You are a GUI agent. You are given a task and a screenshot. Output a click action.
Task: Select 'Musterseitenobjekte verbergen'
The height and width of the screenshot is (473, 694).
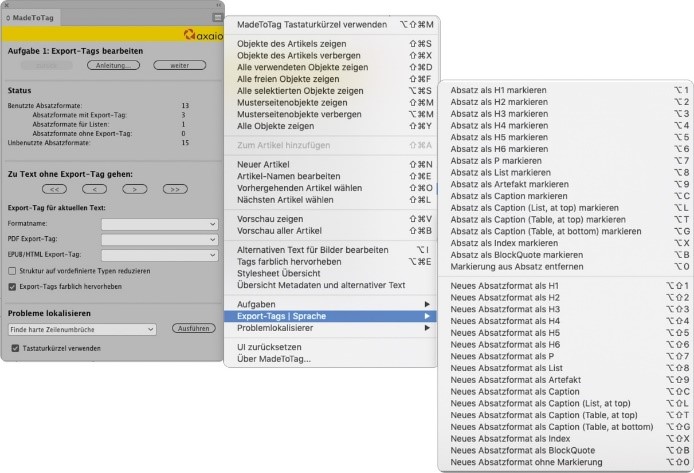330,114
